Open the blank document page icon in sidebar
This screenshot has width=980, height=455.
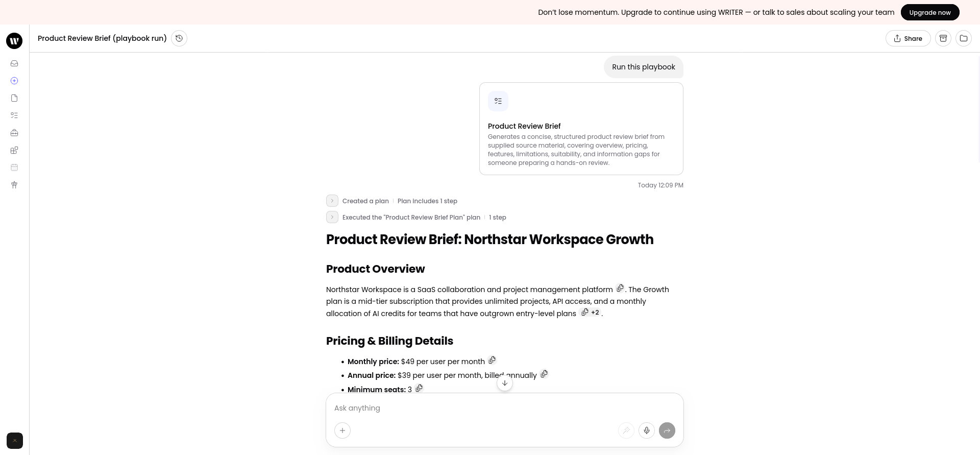[x=14, y=98]
